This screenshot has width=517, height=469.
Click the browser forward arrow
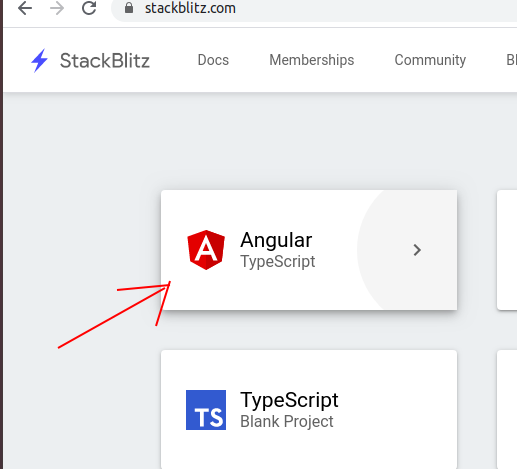click(x=57, y=8)
